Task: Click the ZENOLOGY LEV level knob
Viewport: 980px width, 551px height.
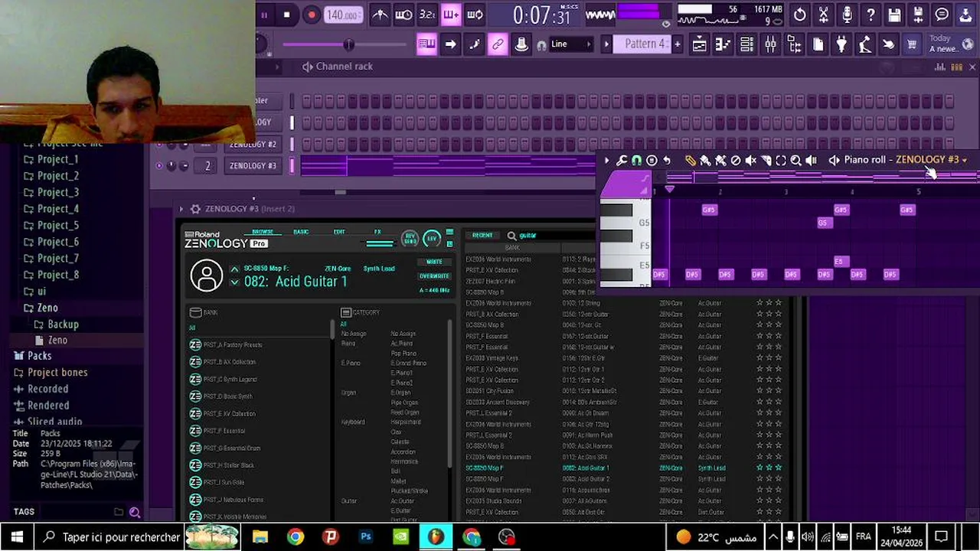Action: [432, 239]
